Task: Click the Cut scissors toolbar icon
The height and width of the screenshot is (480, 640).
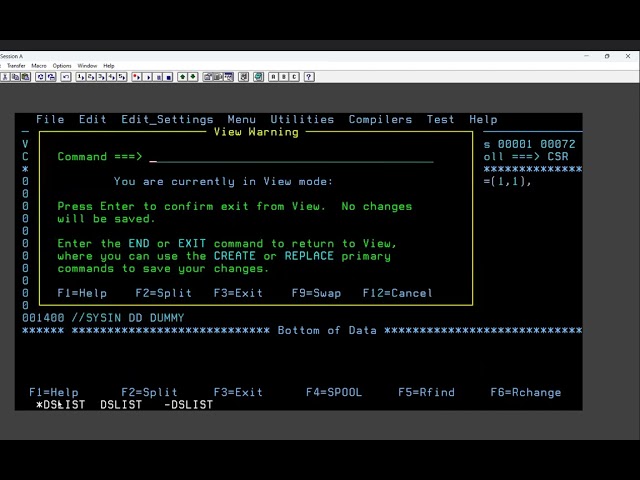Action: click(5, 77)
